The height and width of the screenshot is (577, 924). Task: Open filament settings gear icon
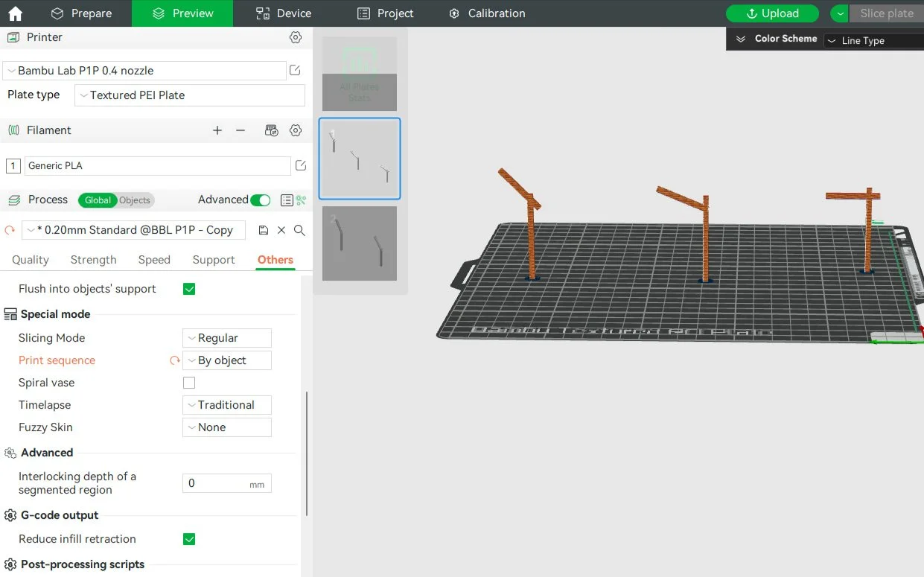[x=296, y=130]
